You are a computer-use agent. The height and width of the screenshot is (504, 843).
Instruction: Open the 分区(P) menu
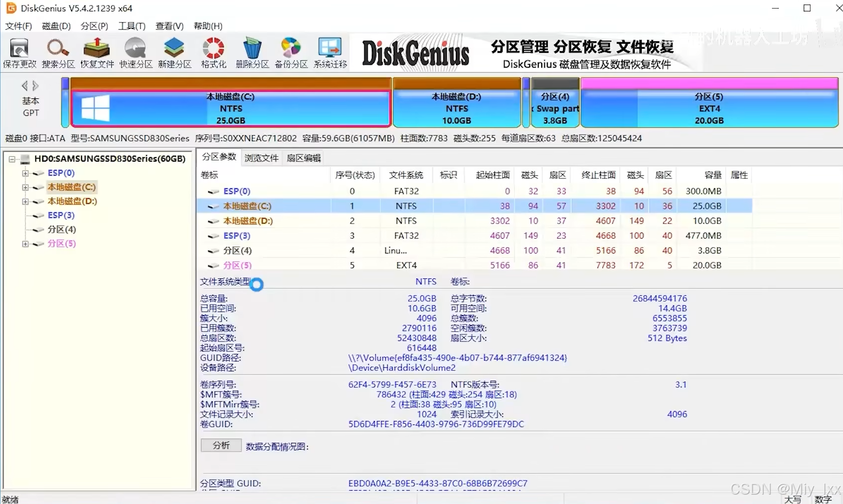(94, 26)
